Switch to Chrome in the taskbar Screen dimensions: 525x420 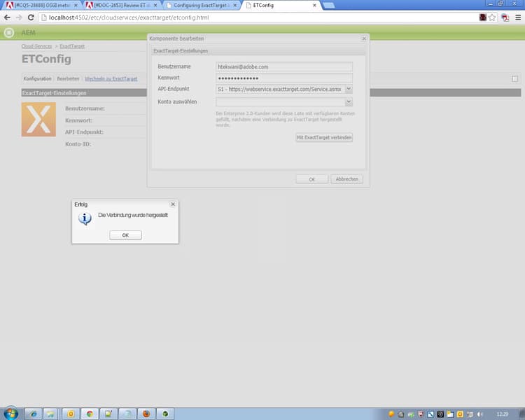coord(90,414)
